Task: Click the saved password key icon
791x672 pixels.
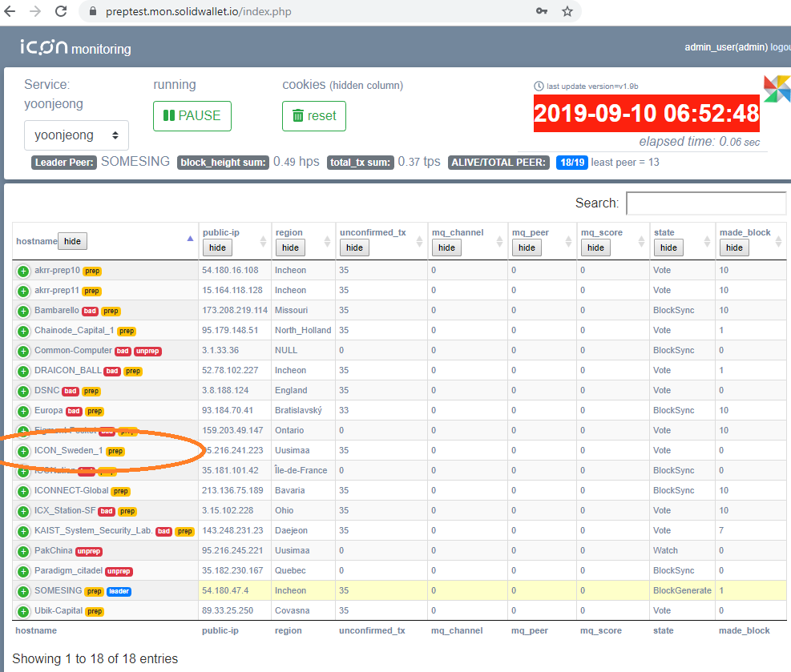Action: point(541,11)
